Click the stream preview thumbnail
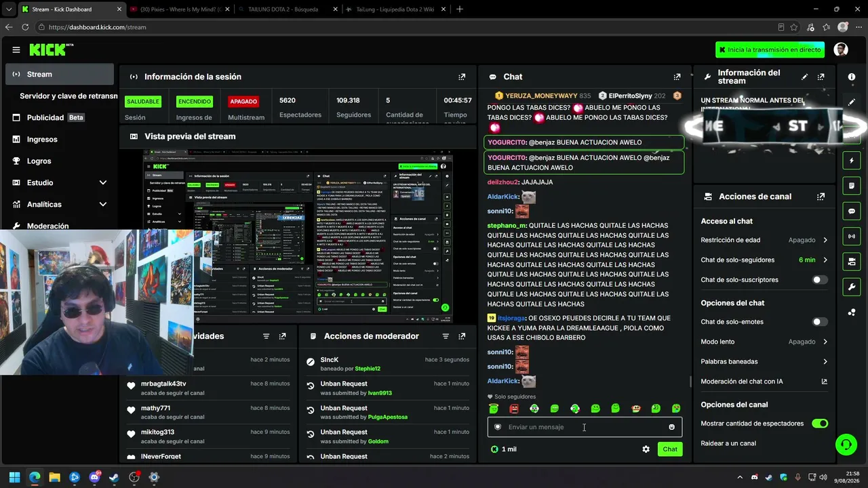The image size is (868, 488). point(298,236)
